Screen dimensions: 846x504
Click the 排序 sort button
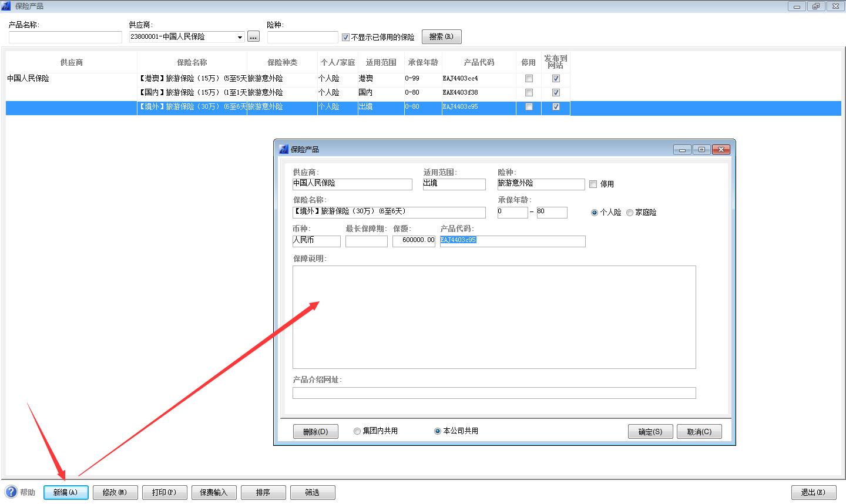[x=263, y=492]
